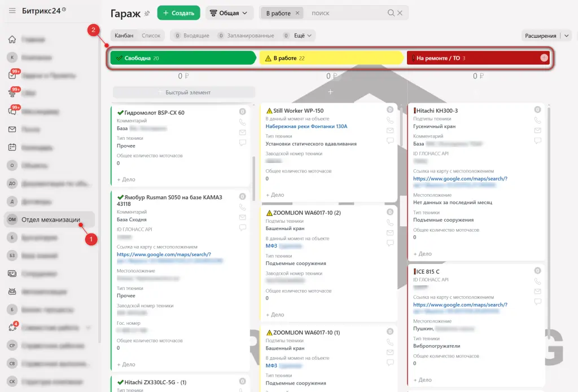
Task: Click chat icon on Гидромолот BSP-CX 60 card
Action: (243, 142)
